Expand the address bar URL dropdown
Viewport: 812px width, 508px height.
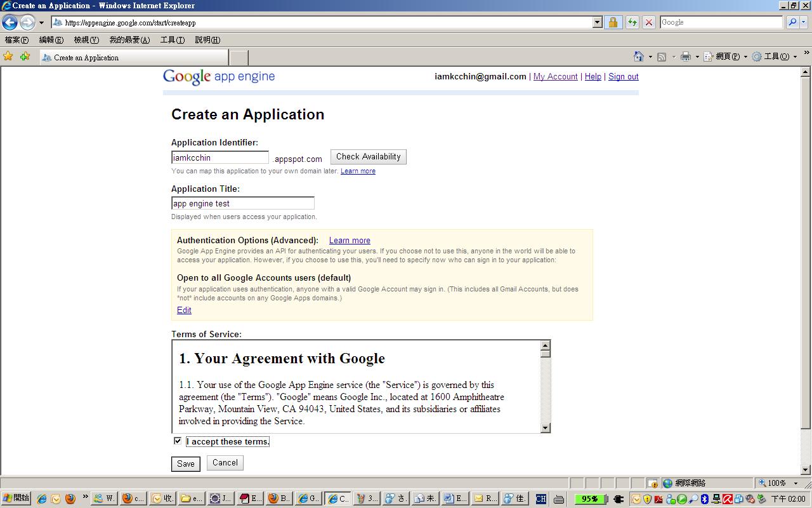[x=597, y=22]
